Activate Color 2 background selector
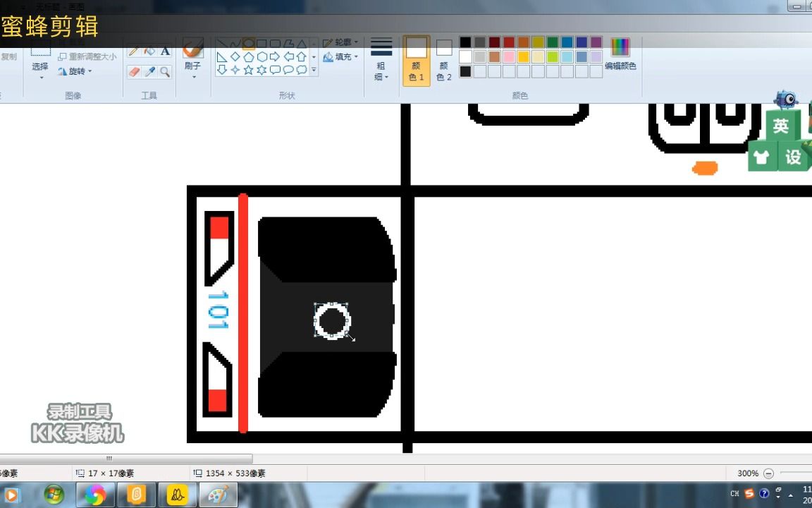Screen dimensions: 812x508 click(x=444, y=60)
